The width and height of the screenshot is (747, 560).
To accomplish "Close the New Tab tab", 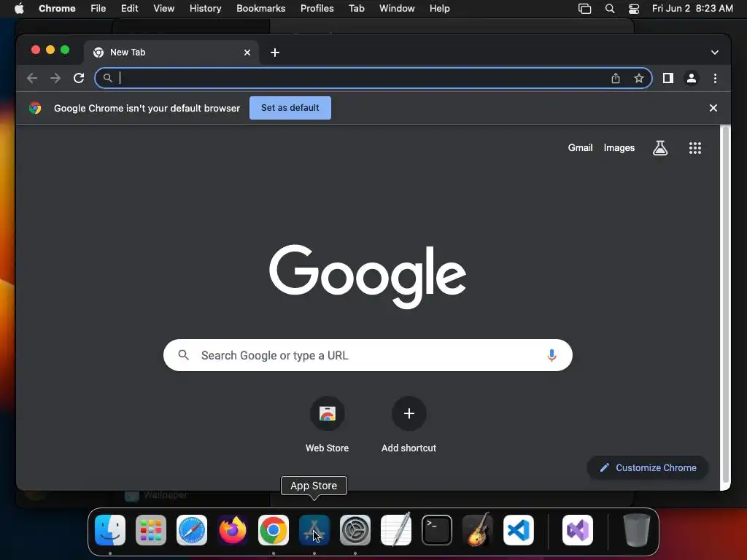I will click(247, 52).
